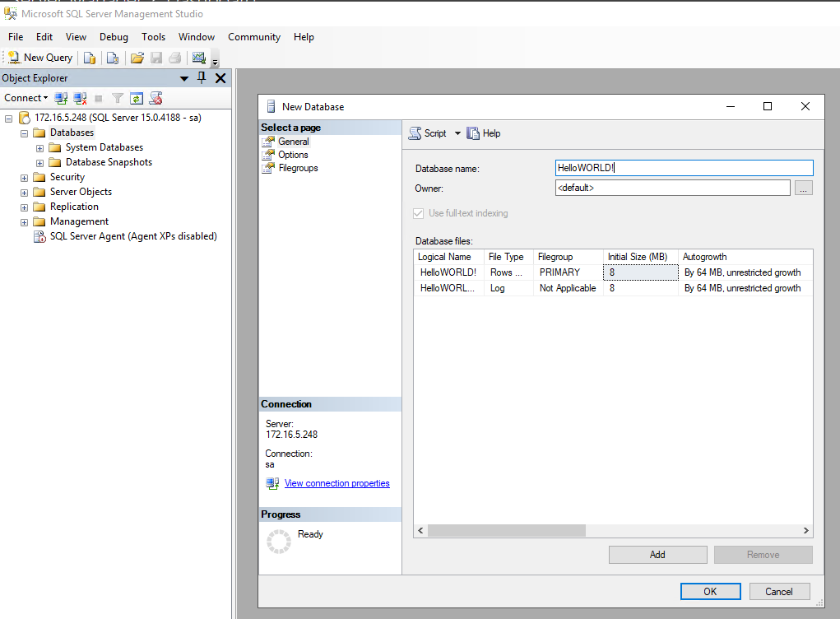Click the Owner browse ellipsis button
840x619 pixels.
click(x=803, y=188)
